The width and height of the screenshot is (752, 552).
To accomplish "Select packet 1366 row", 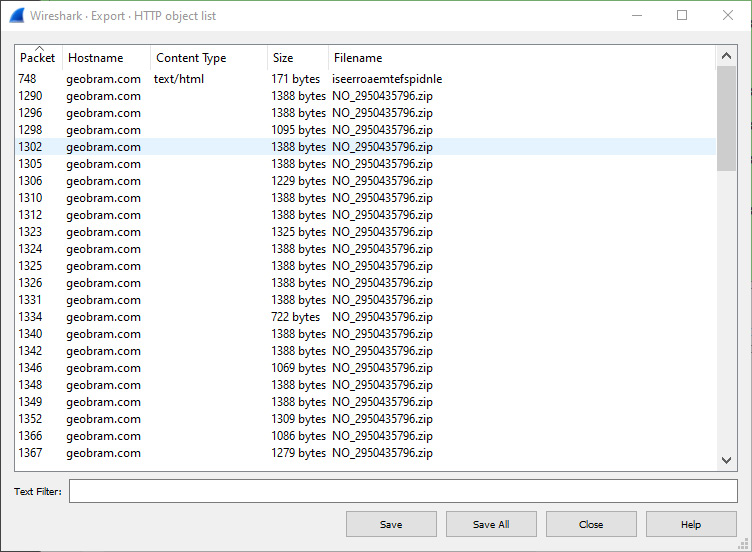I will point(365,436).
